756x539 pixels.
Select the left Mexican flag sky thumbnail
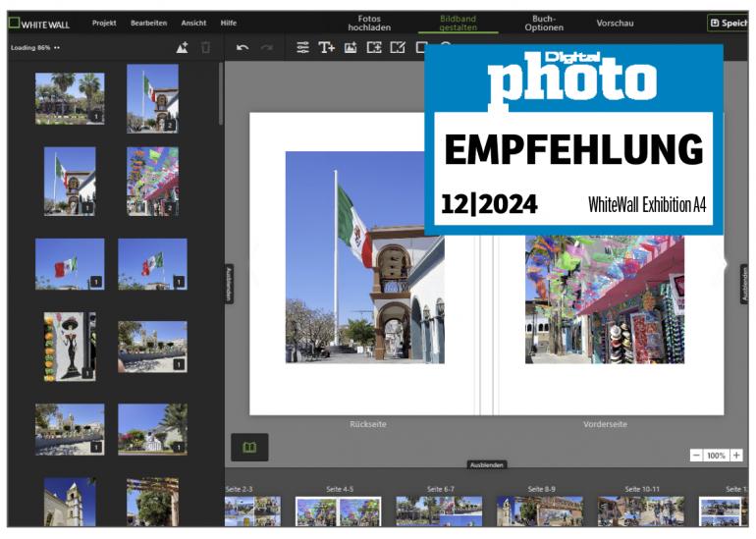click(70, 264)
